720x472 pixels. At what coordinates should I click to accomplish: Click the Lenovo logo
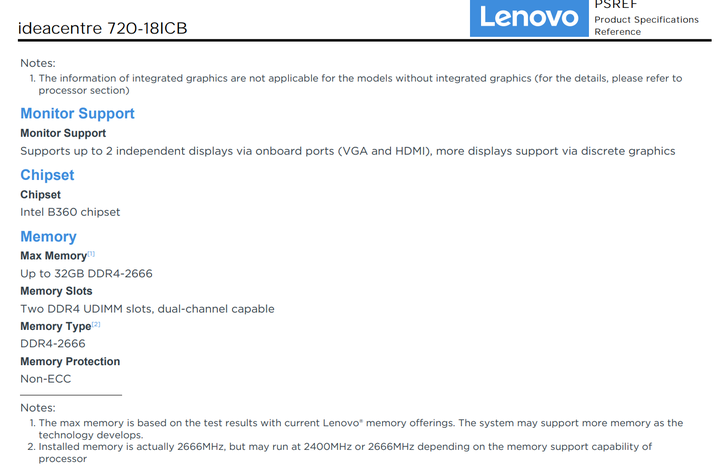[x=529, y=17]
